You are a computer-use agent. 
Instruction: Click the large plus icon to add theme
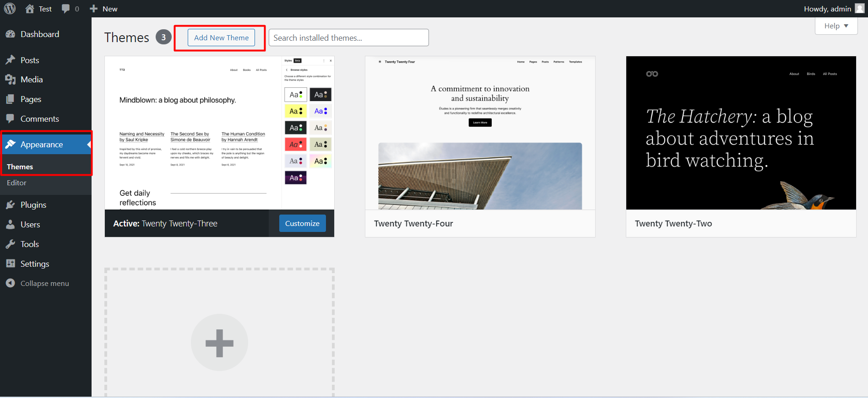point(219,343)
